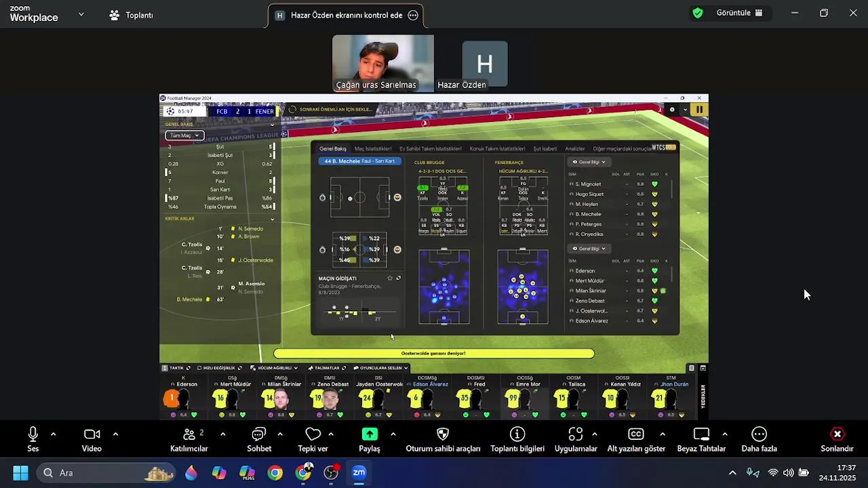Screen dimensions: 868x488
Task: Open Diğer maçlardaki sonuçlar tab
Action: tap(623, 148)
